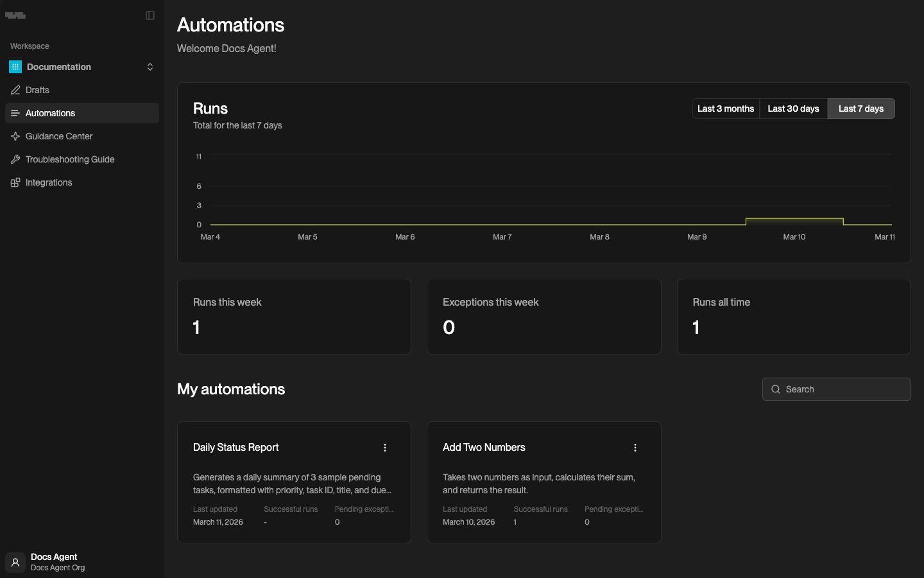Open Add Two Numbers options menu
924x578 pixels.
pos(635,448)
